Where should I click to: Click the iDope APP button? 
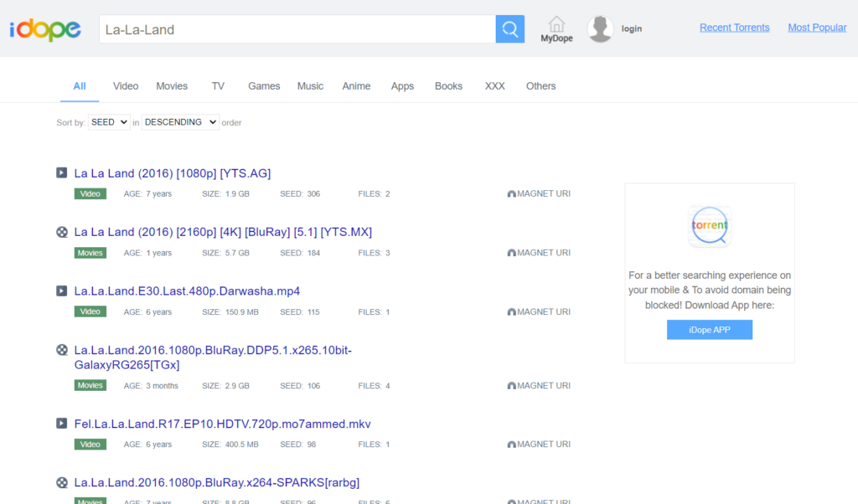[x=709, y=330]
